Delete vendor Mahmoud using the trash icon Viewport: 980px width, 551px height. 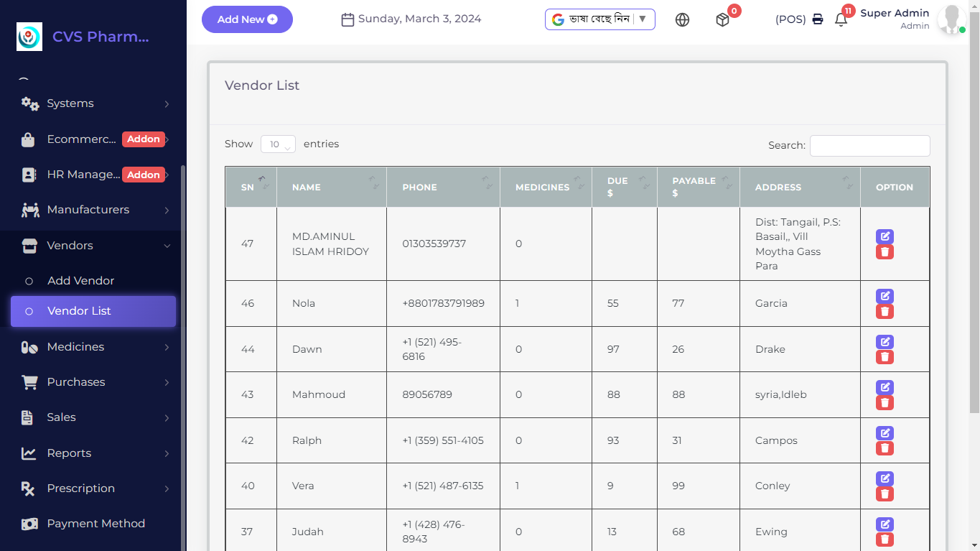pos(885,402)
